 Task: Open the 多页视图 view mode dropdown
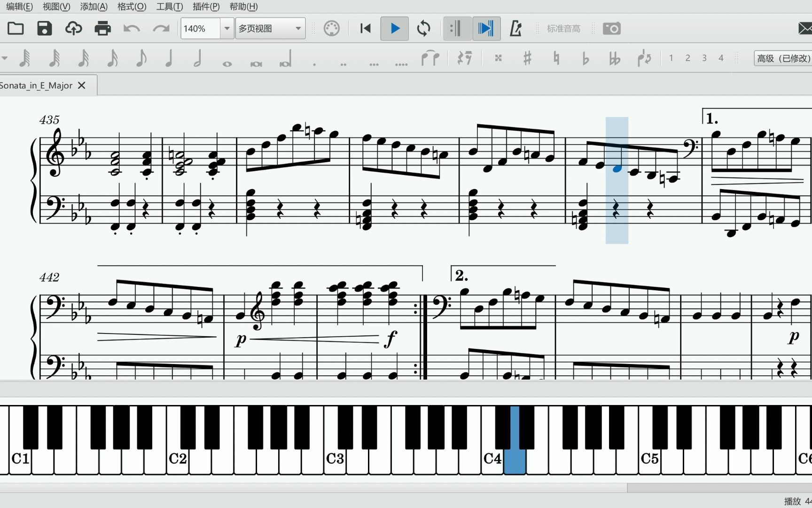[270, 29]
